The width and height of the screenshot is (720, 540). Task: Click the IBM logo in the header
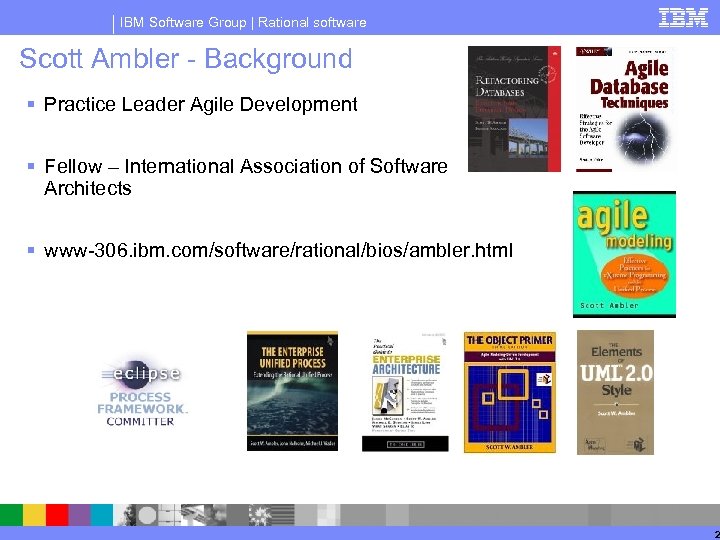(x=683, y=18)
